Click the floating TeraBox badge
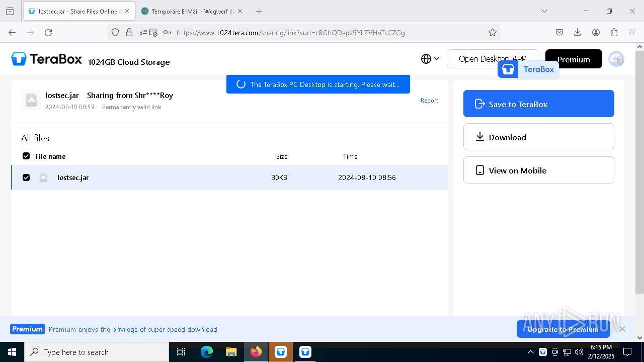644x362 pixels. tap(528, 69)
